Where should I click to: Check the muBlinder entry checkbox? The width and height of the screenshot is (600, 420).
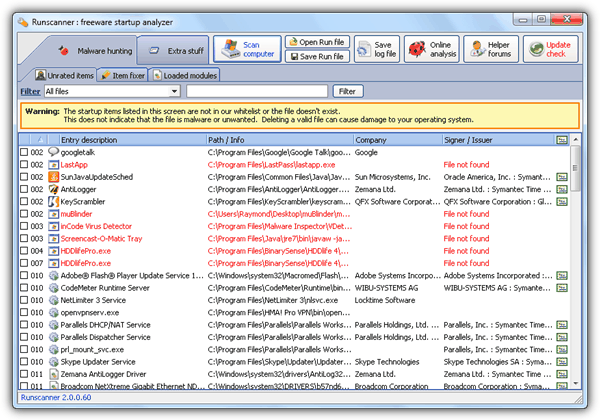(24, 214)
